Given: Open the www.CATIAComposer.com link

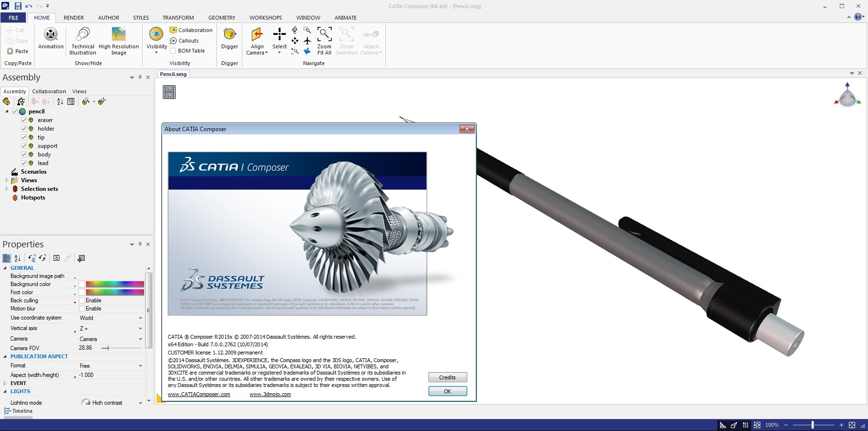Looking at the screenshot, I should click(x=199, y=395).
